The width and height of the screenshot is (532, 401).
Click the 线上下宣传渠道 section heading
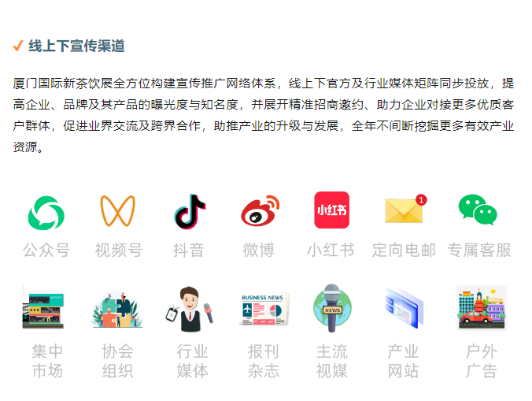76,46
